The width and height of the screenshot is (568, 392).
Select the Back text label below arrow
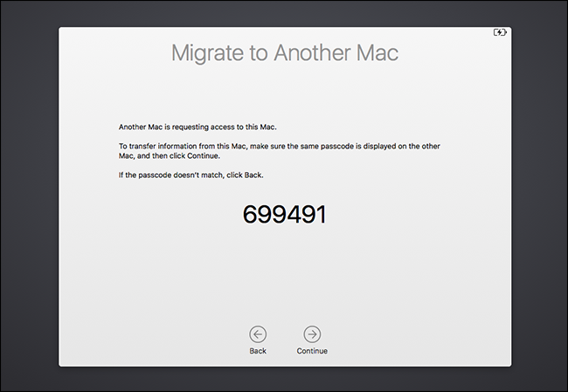(x=258, y=351)
